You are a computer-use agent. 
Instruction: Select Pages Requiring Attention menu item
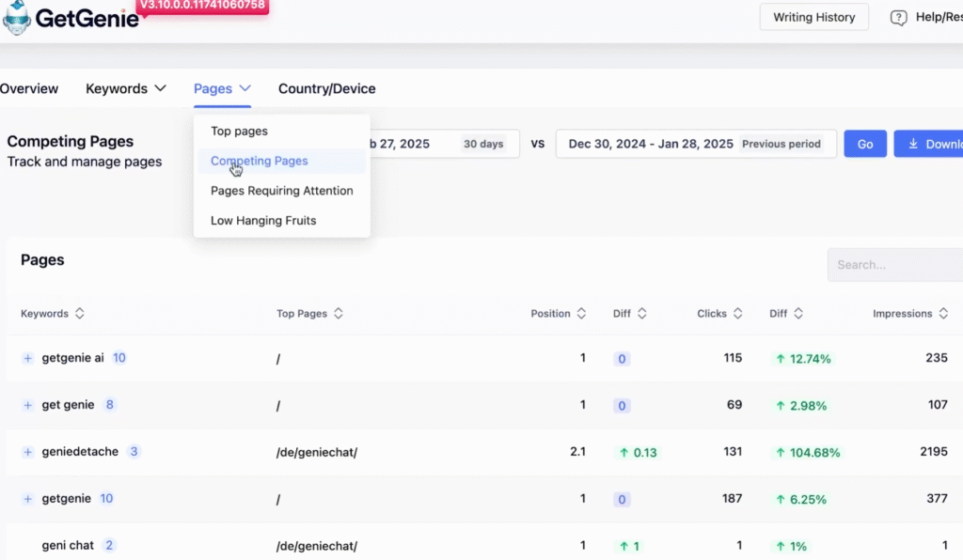pos(282,191)
